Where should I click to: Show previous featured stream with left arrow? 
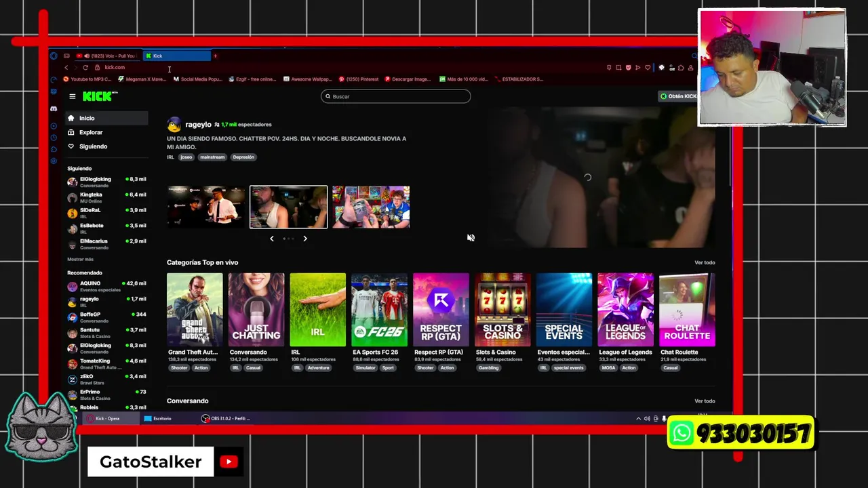272,239
